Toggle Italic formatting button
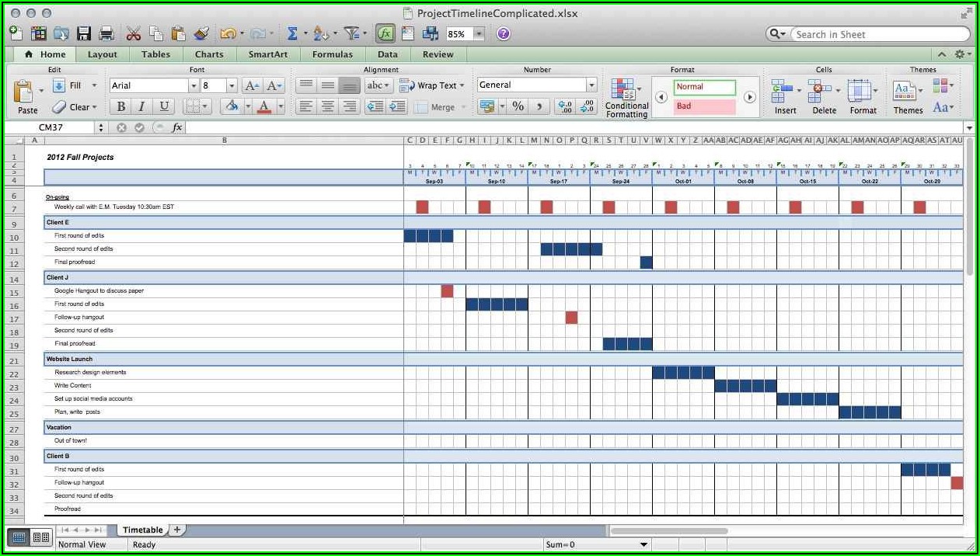The height and width of the screenshot is (556, 980). click(x=141, y=107)
